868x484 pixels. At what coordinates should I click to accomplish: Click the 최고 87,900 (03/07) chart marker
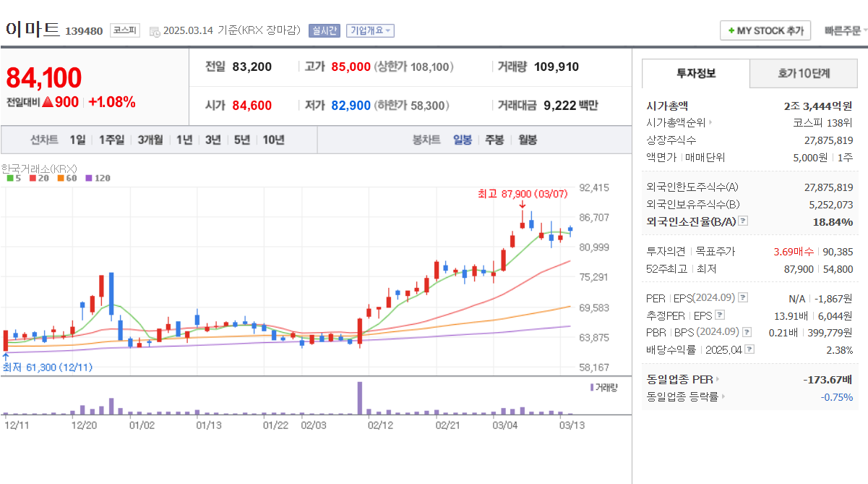(x=523, y=194)
